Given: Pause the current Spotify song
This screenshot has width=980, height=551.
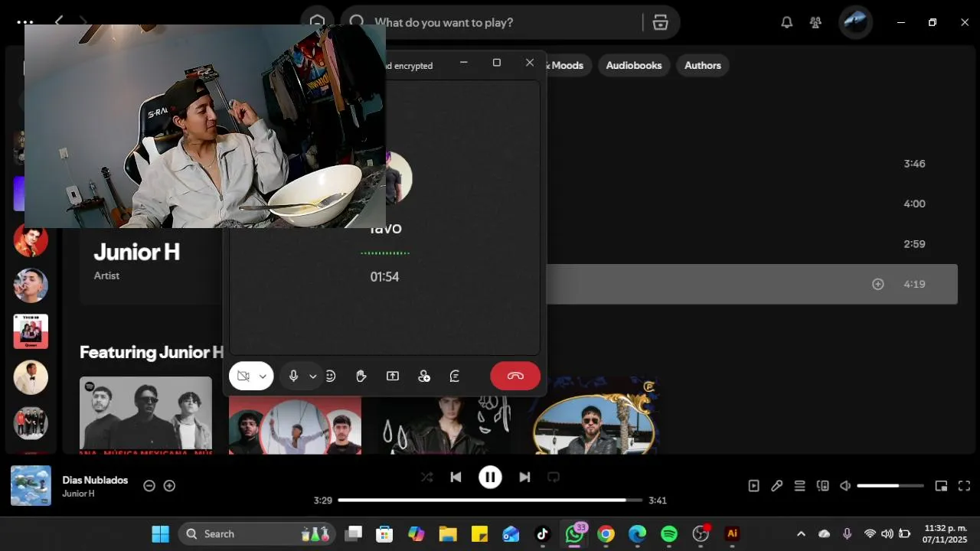Looking at the screenshot, I should coord(490,477).
